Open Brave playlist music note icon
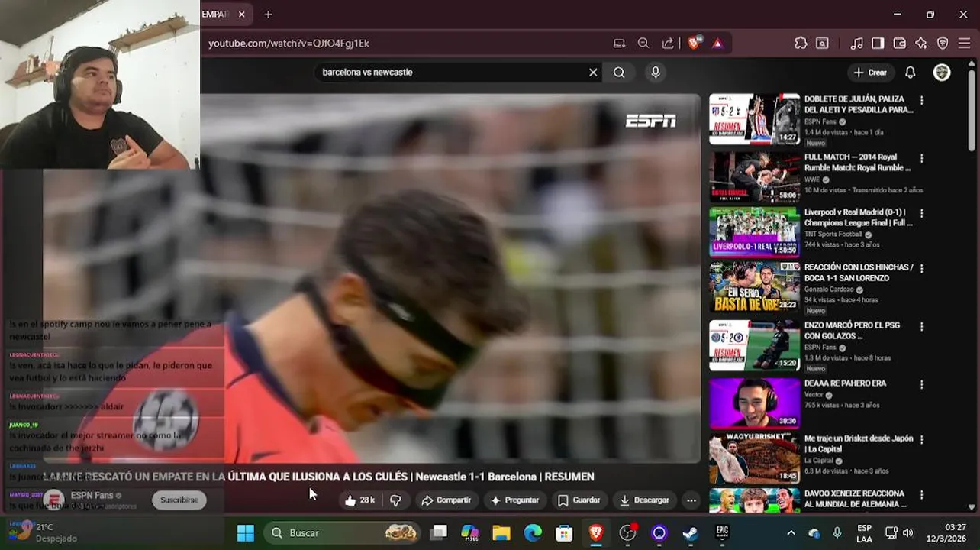This screenshot has height=550, width=980. pyautogui.click(x=856, y=44)
